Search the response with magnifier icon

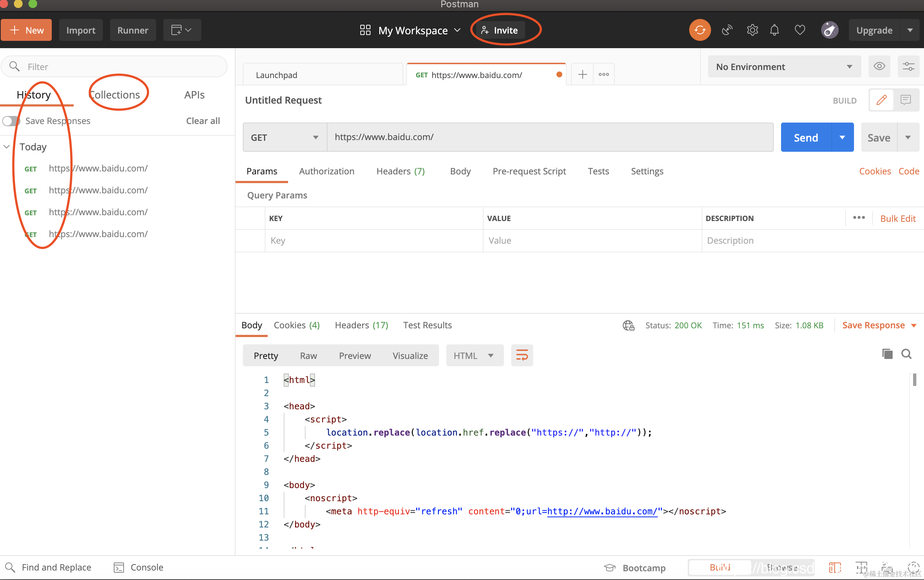tap(906, 354)
